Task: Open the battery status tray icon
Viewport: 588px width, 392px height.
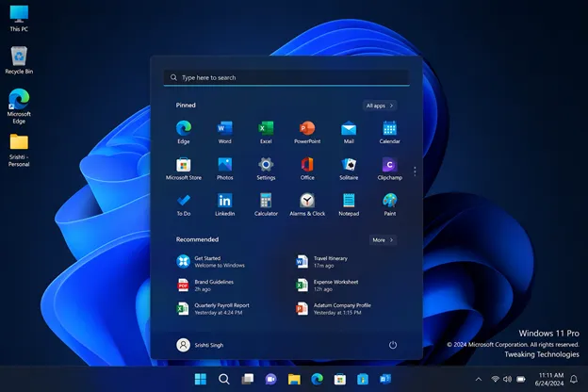Action: click(x=521, y=379)
